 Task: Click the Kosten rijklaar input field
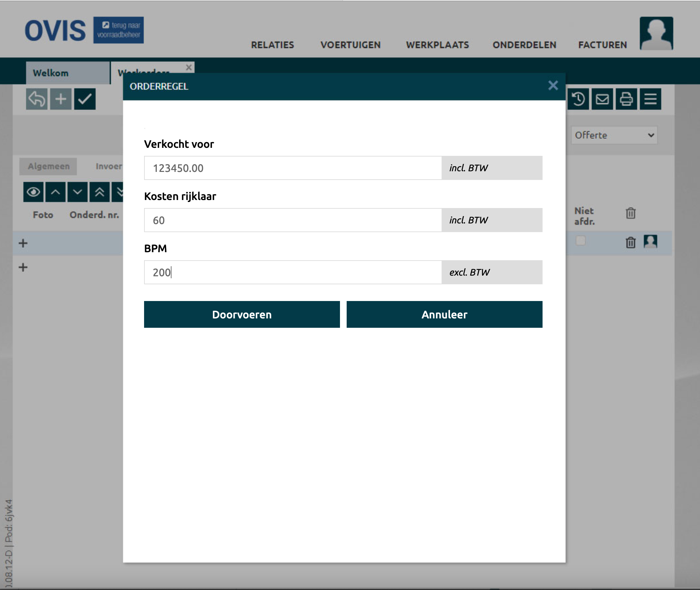click(293, 220)
